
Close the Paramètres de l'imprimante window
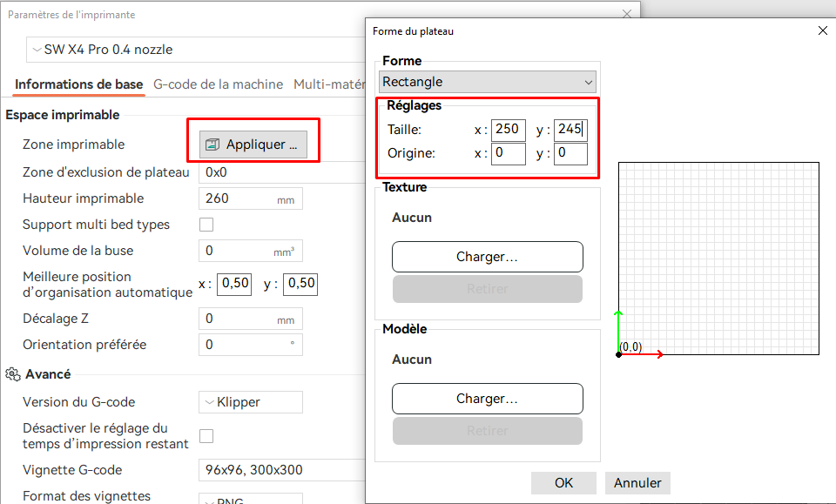tap(627, 15)
